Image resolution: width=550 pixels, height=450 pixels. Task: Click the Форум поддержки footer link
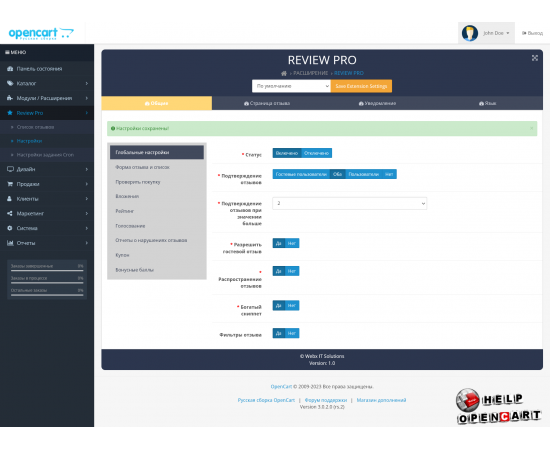point(326,400)
